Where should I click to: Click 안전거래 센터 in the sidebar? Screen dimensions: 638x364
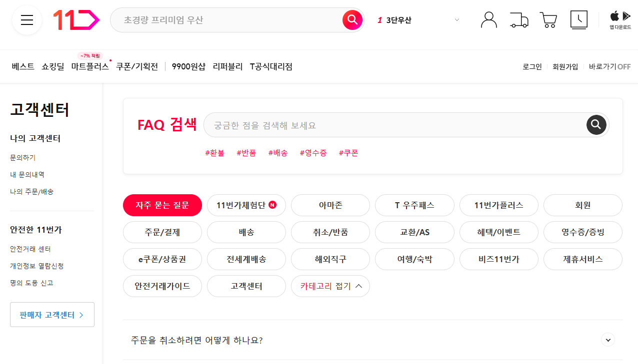pos(30,249)
